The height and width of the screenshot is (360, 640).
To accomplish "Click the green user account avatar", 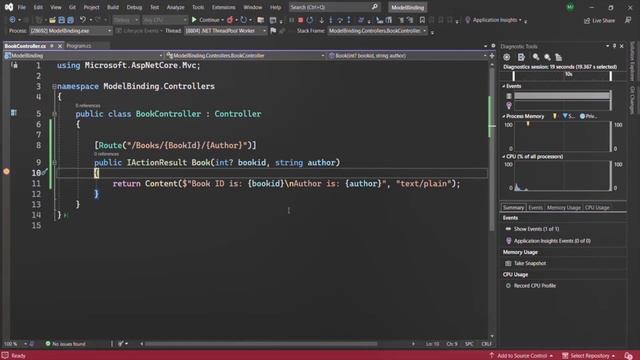I will click(x=570, y=7).
